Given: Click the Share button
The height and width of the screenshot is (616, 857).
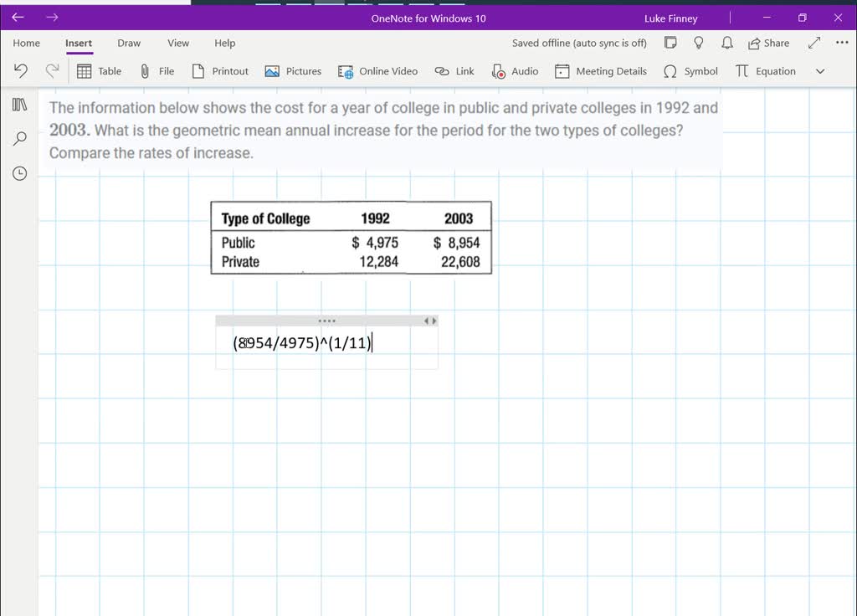Looking at the screenshot, I should [x=768, y=43].
